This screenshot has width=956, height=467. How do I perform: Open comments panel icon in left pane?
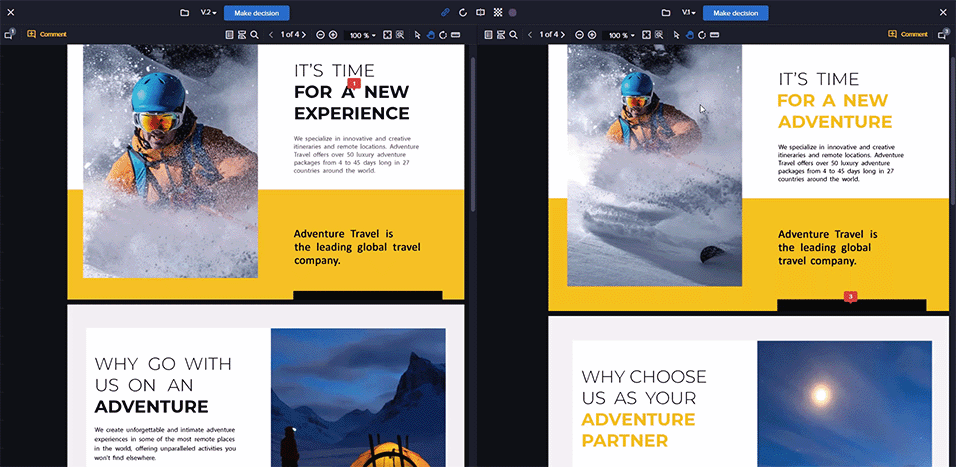pos(9,34)
